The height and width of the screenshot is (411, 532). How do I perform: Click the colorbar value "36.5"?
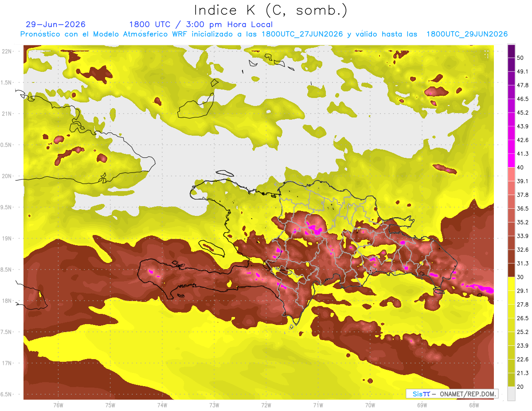522,208
